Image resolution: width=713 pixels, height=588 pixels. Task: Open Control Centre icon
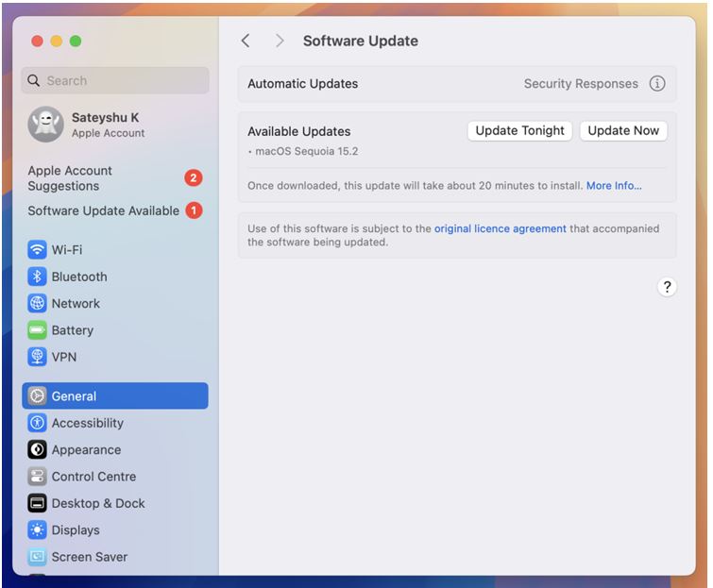tap(37, 477)
